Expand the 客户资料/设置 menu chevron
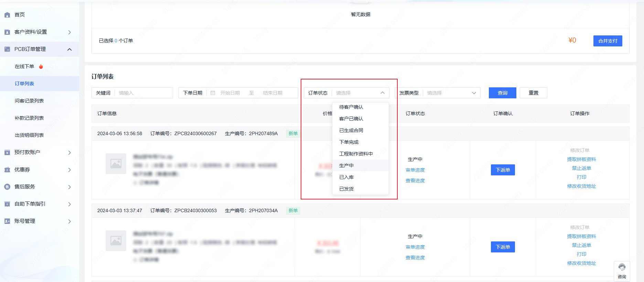Viewport: 644px width, 282px height. tap(69, 32)
